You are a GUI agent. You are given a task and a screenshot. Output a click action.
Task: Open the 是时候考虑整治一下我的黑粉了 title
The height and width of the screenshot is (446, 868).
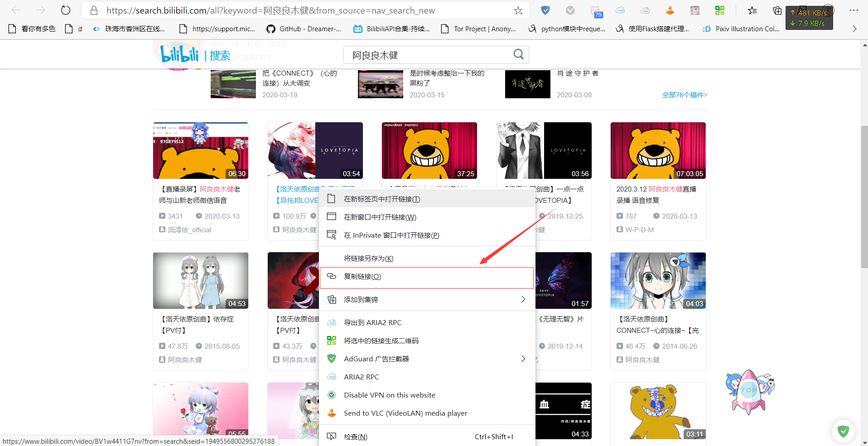(447, 78)
